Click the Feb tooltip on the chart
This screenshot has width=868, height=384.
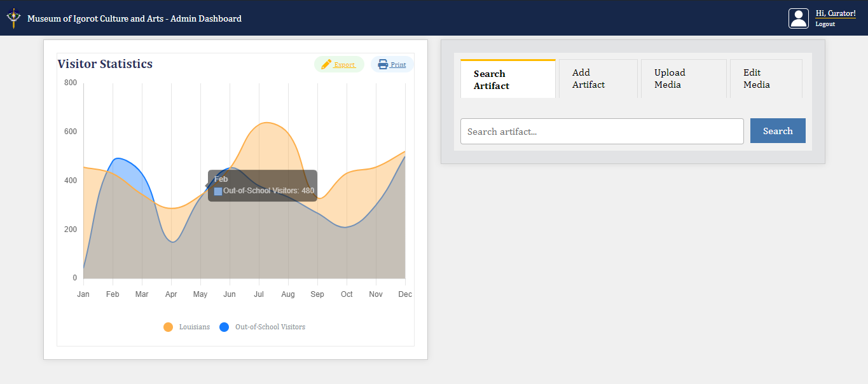pyautogui.click(x=262, y=186)
